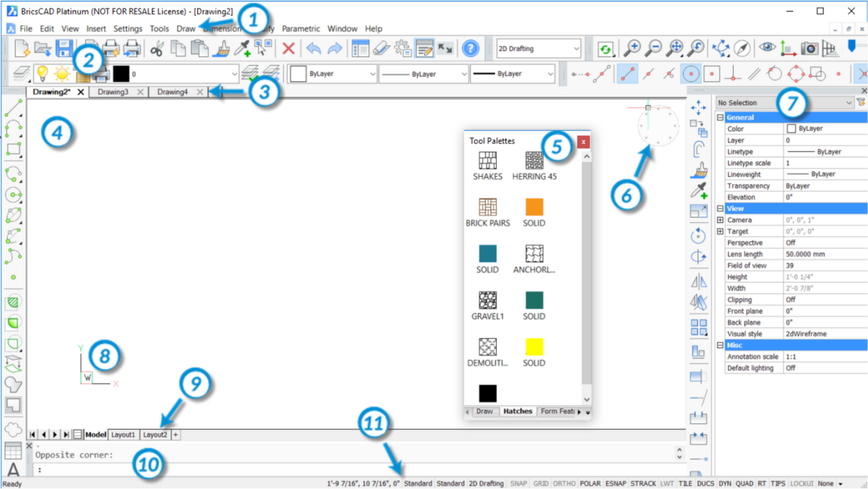Collapse the Misc section in Properties
868x489 pixels.
(720, 345)
